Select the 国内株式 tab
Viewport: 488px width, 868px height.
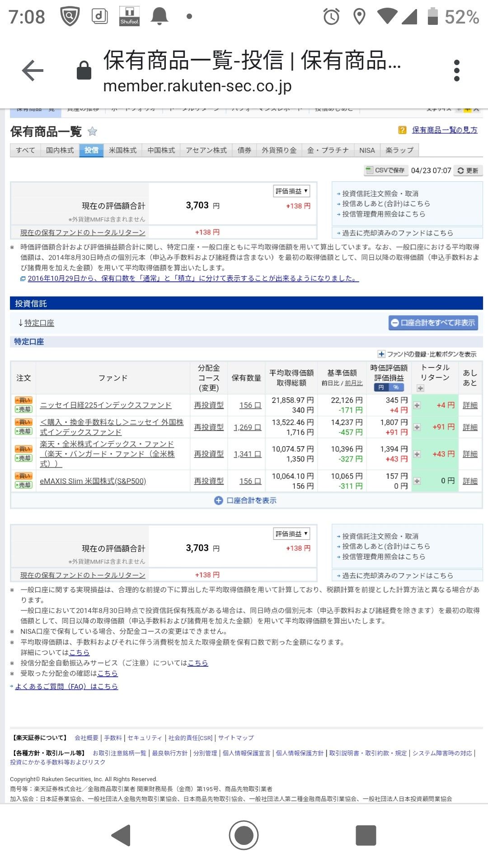[60, 150]
